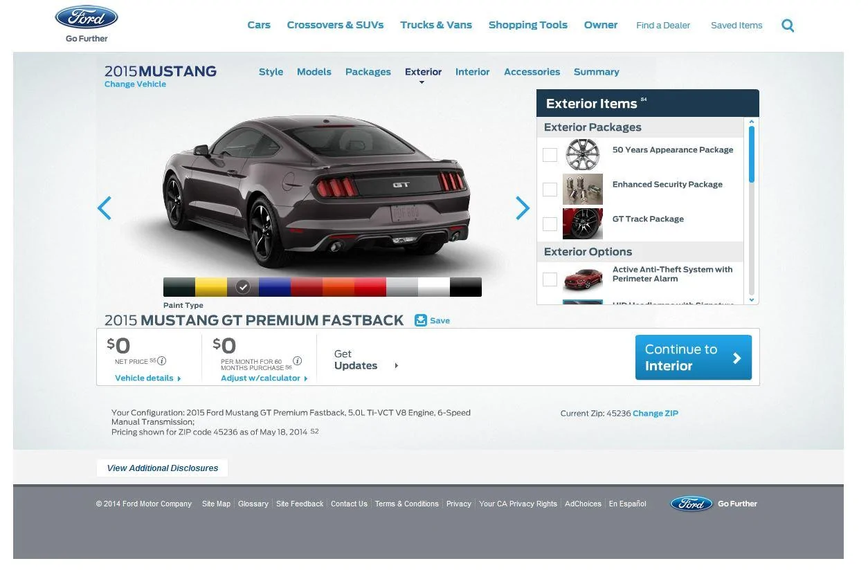Save the vehicle configuration
Screen dimensions: 868x588
(433, 320)
